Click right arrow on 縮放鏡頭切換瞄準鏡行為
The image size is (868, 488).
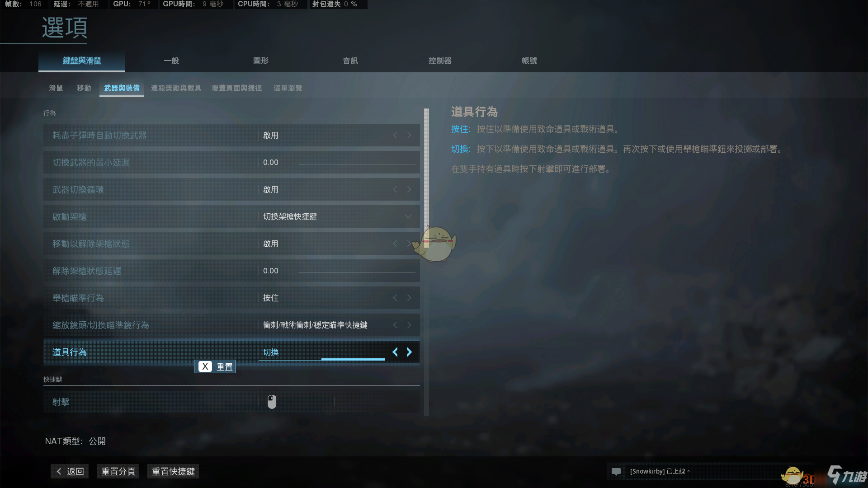point(409,325)
